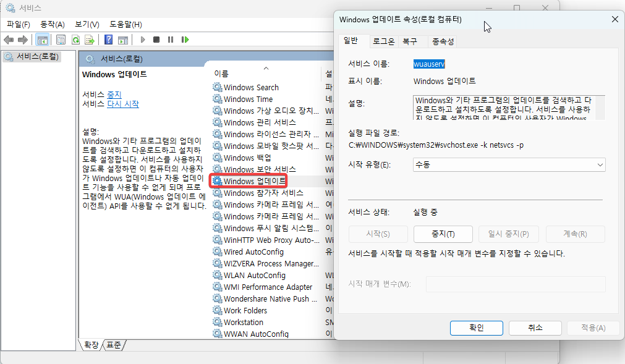Toggle the console tree pane icon
Image resolution: width=625 pixels, height=364 pixels.
click(42, 40)
